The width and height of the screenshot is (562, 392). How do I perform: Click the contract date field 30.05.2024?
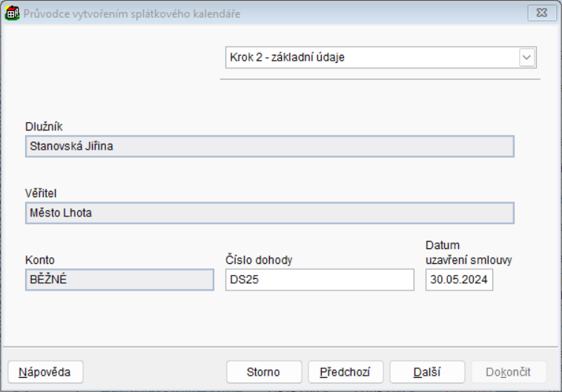459,279
